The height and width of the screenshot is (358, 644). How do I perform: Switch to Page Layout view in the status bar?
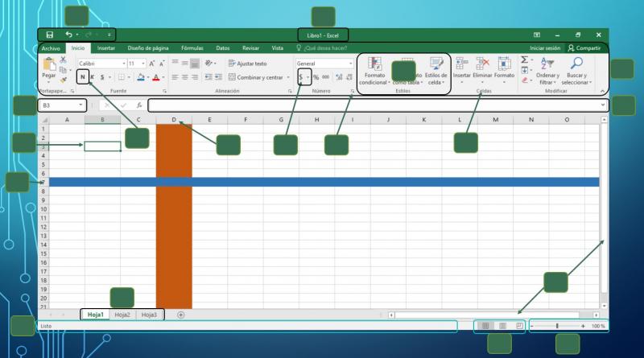click(x=502, y=326)
